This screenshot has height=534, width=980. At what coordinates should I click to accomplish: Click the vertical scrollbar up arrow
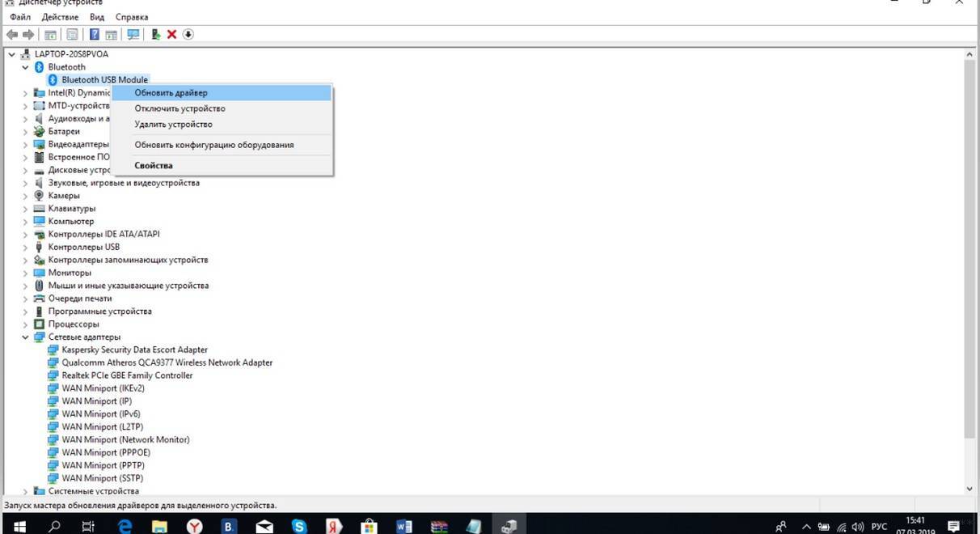click(970, 54)
